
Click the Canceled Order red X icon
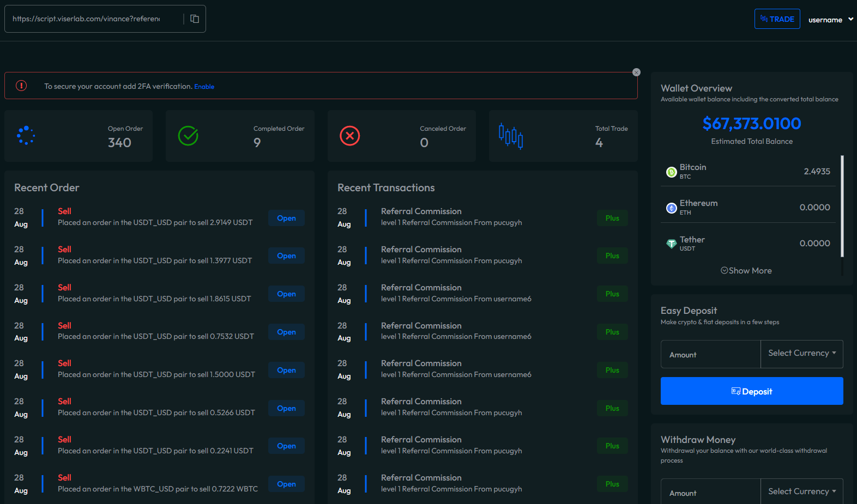350,136
